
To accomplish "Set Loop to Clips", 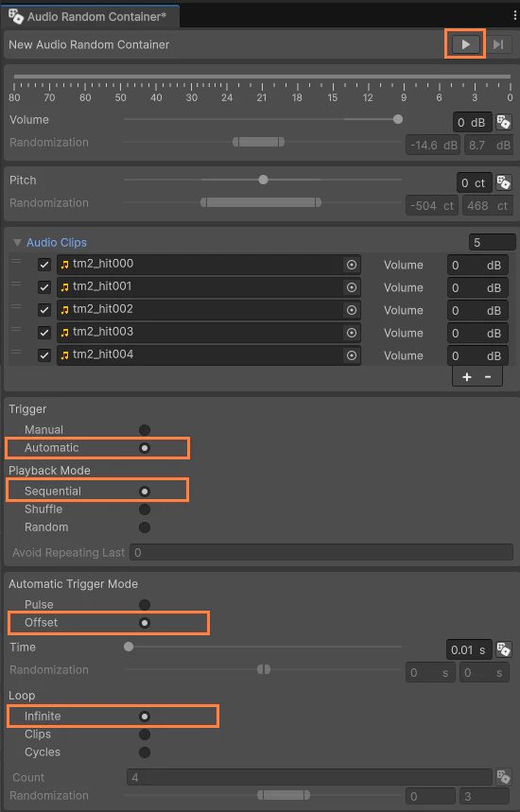I will tap(145, 734).
